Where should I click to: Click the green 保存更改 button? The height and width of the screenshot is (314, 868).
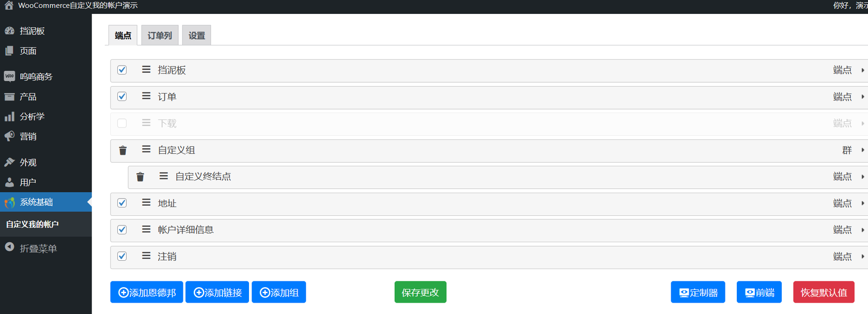coord(421,292)
